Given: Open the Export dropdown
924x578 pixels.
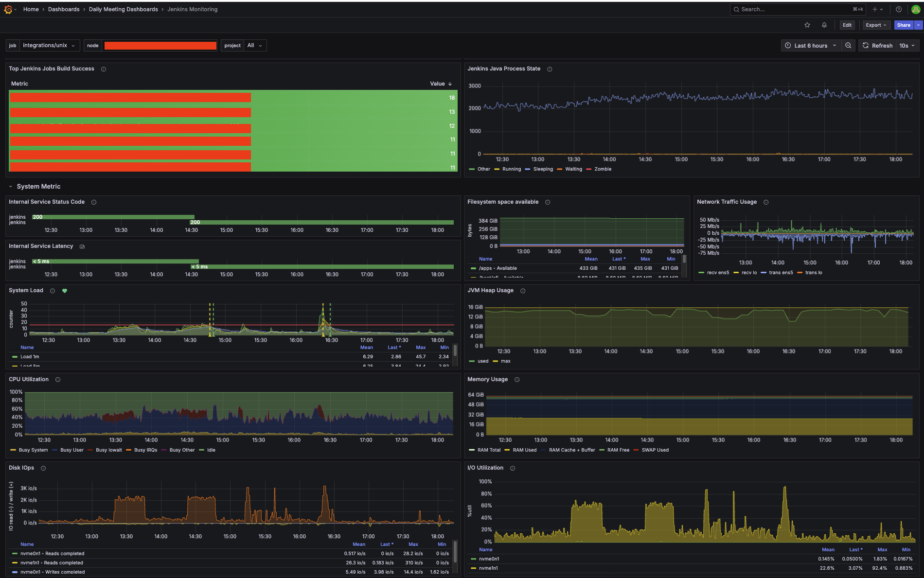Looking at the screenshot, I should (876, 25).
